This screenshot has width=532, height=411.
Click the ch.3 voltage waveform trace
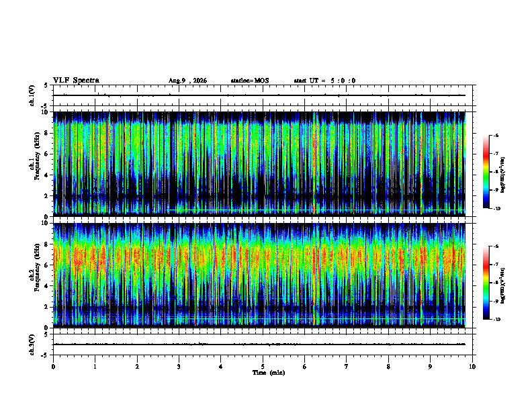point(259,345)
